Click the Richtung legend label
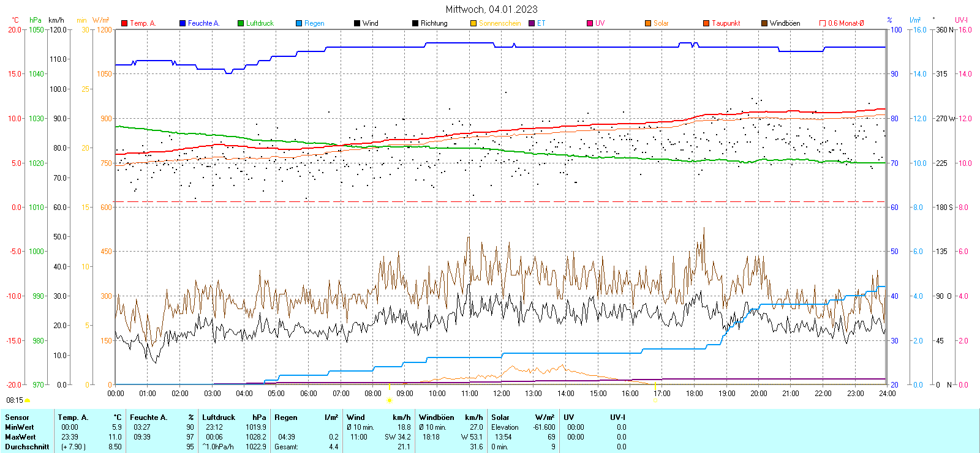Screen dimensions: 980x453 [434, 23]
